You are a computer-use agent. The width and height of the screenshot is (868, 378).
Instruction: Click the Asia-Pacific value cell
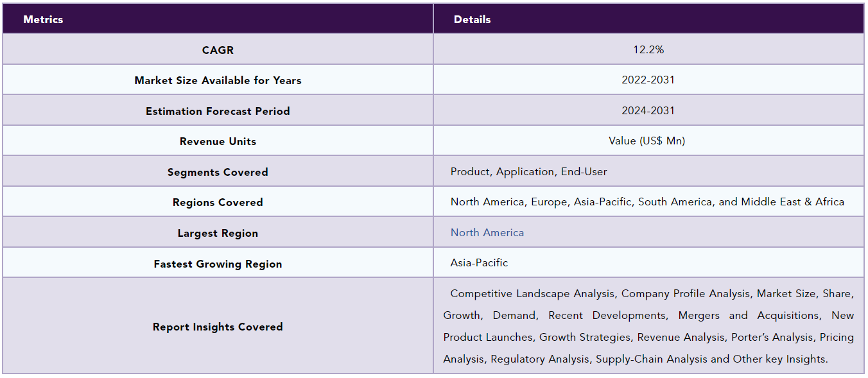(648, 263)
